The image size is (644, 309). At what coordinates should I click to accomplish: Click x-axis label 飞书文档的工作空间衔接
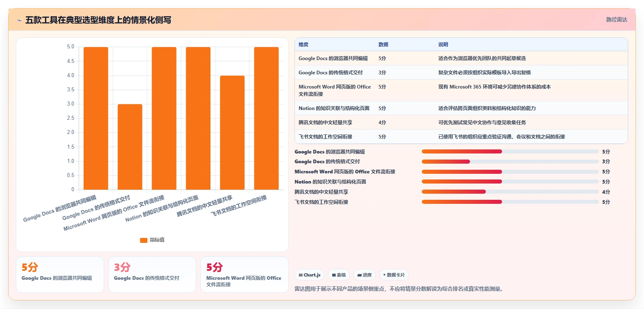click(x=239, y=205)
